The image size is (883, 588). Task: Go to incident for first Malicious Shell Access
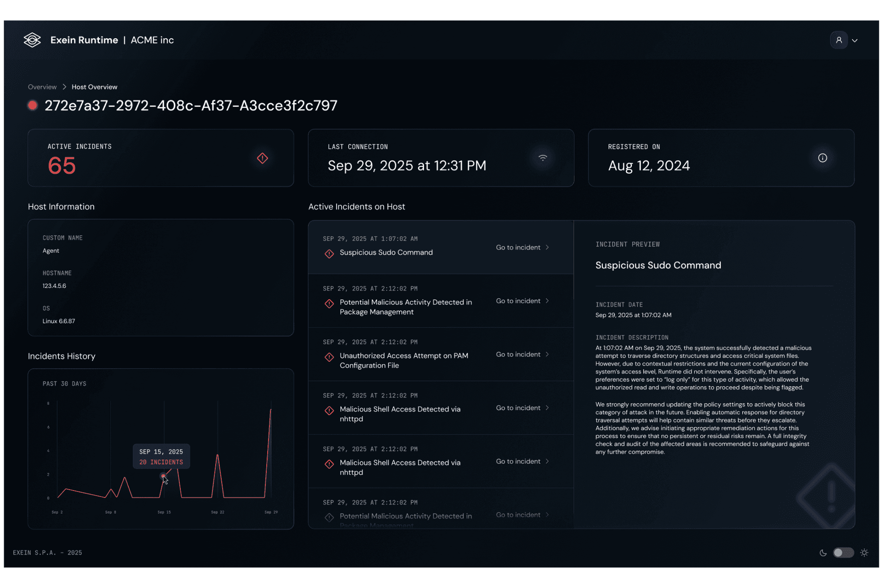pos(518,408)
